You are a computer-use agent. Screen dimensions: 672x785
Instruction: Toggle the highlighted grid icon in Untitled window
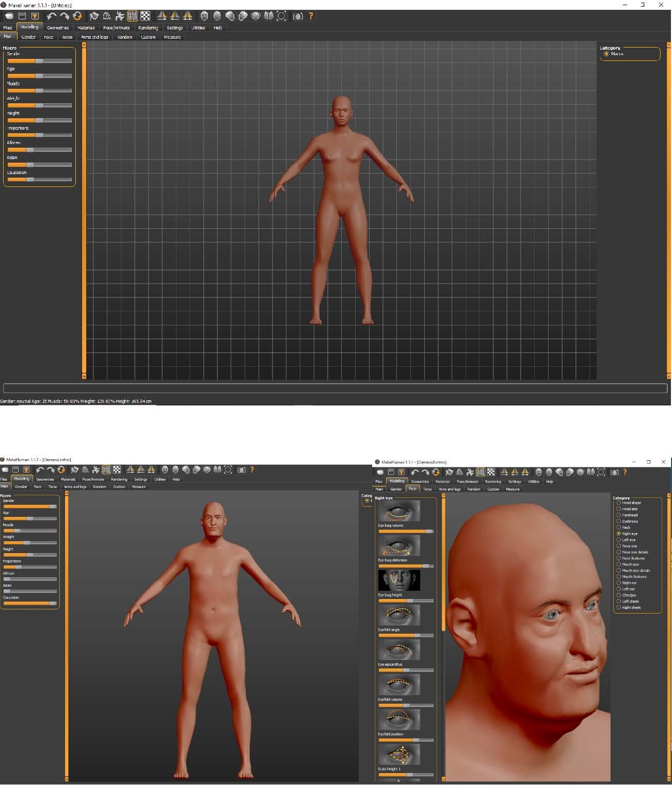point(133,16)
